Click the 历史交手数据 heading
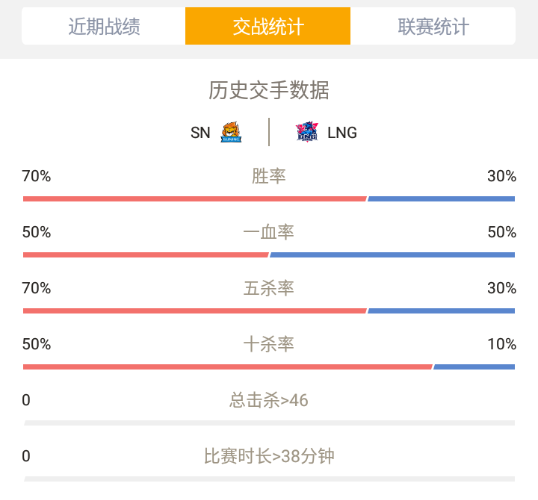538x500 pixels. click(269, 90)
